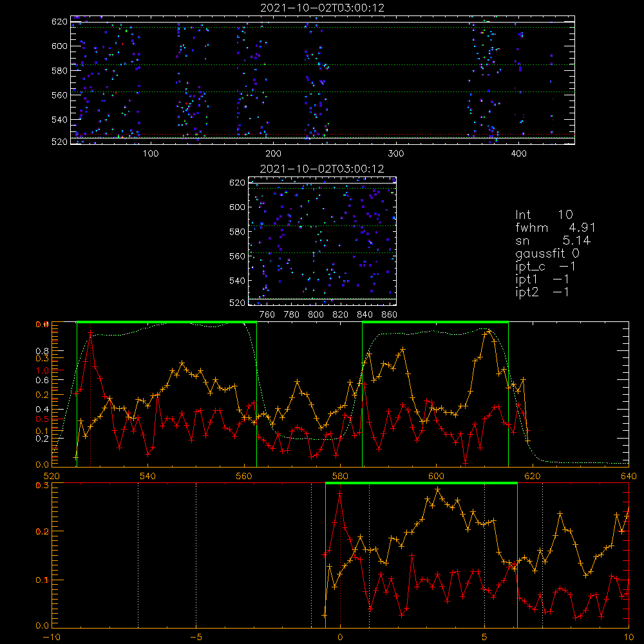Viewport: 644px width, 644px height.
Task: Click x-axis label 760 on the middle plot
Action: pyautogui.click(x=267, y=315)
